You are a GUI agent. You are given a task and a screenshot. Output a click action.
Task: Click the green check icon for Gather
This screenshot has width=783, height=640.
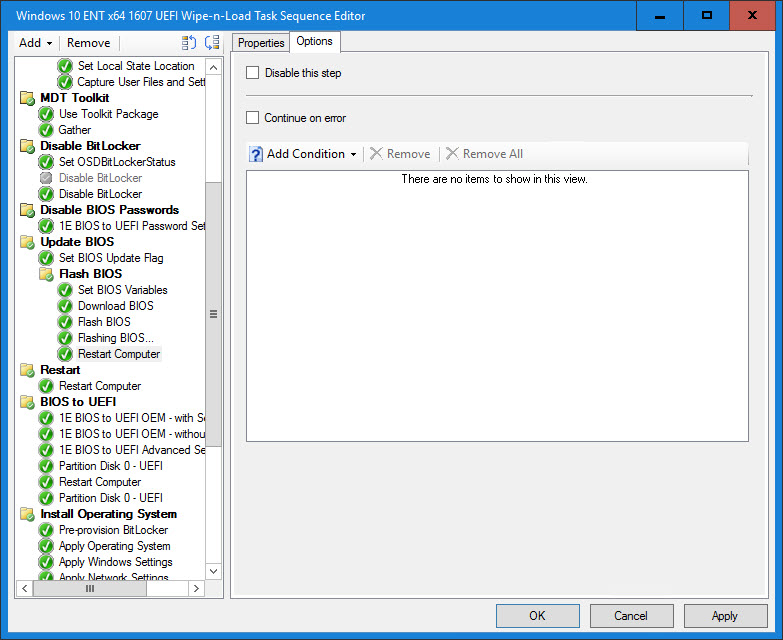click(x=46, y=130)
